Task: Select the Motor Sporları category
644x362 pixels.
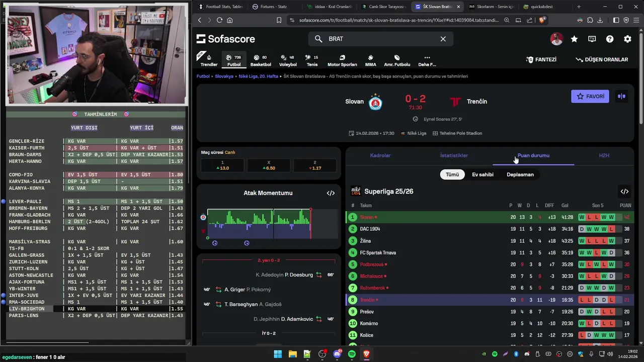Action: 342,60
